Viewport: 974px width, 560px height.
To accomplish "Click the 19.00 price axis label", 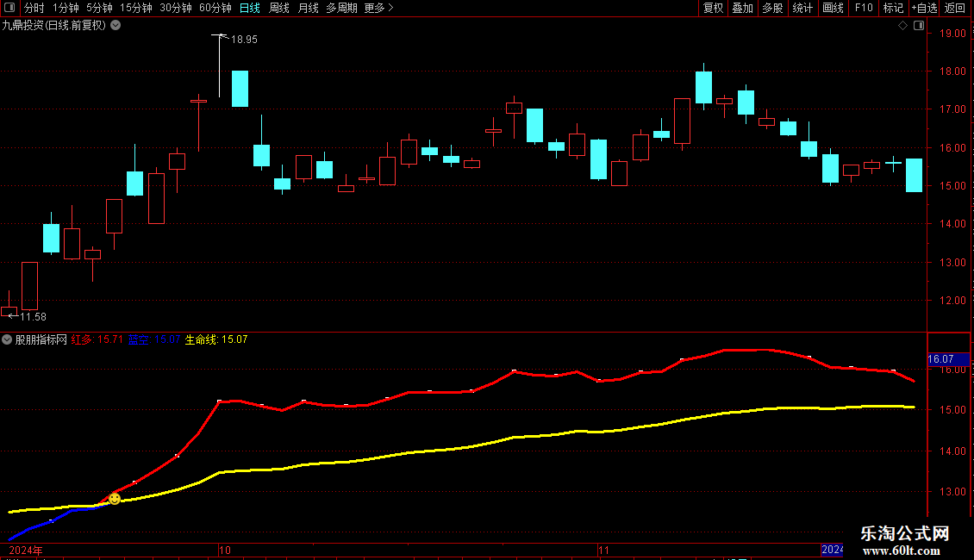I will (952, 34).
